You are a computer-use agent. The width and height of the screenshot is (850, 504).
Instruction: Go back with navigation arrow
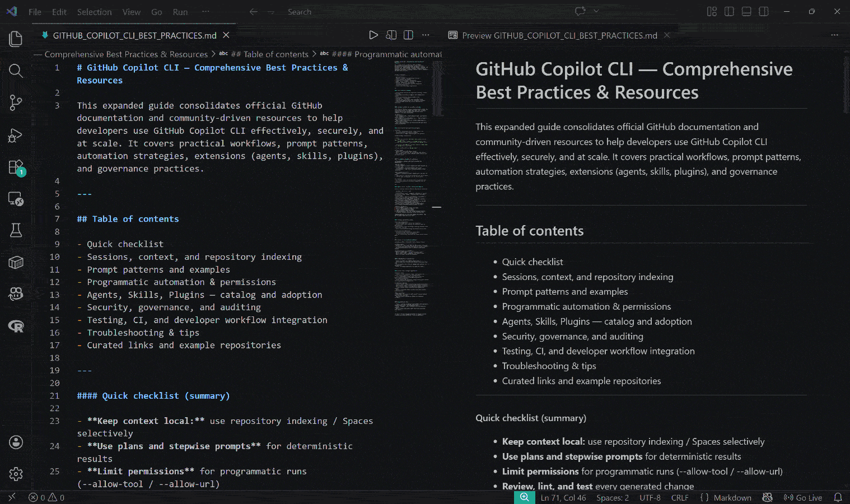point(253,12)
